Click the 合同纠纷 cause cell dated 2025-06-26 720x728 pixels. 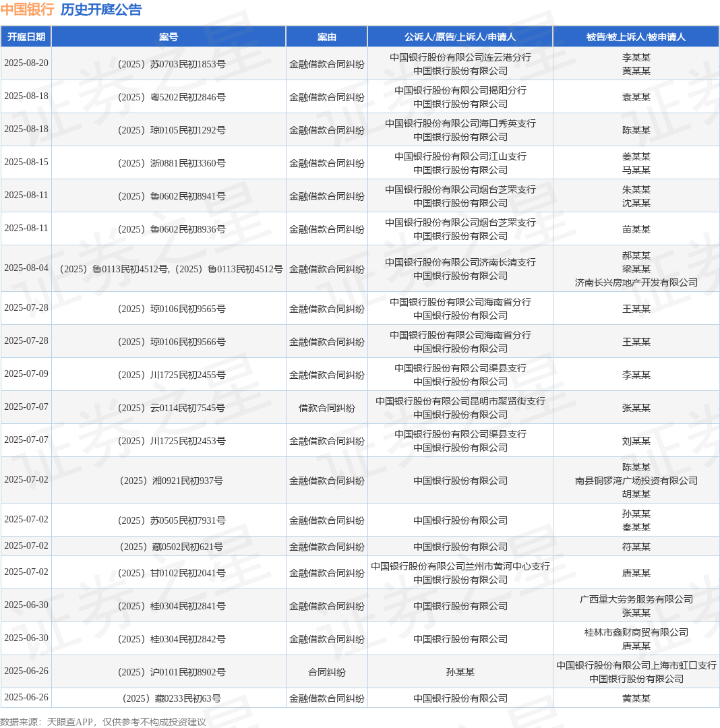click(x=327, y=672)
